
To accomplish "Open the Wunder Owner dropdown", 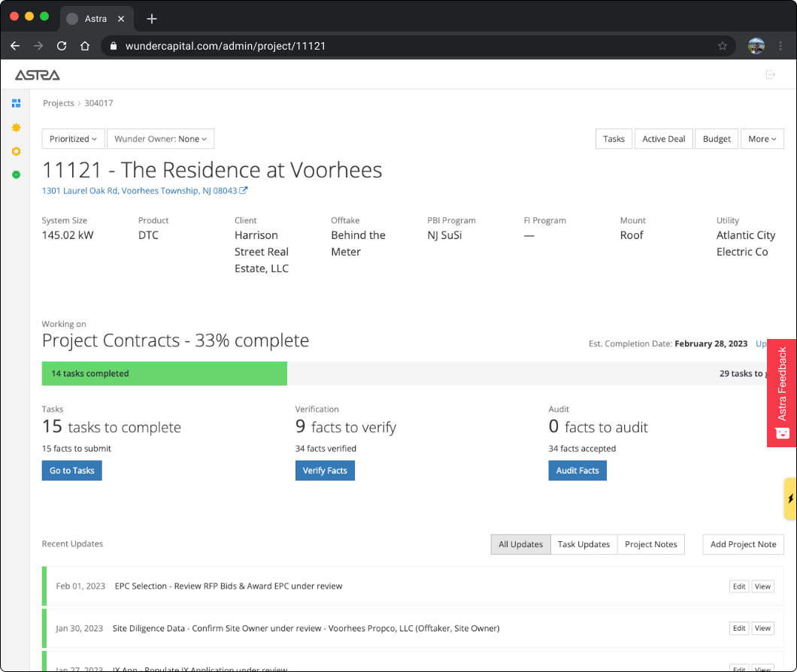I will 160,139.
